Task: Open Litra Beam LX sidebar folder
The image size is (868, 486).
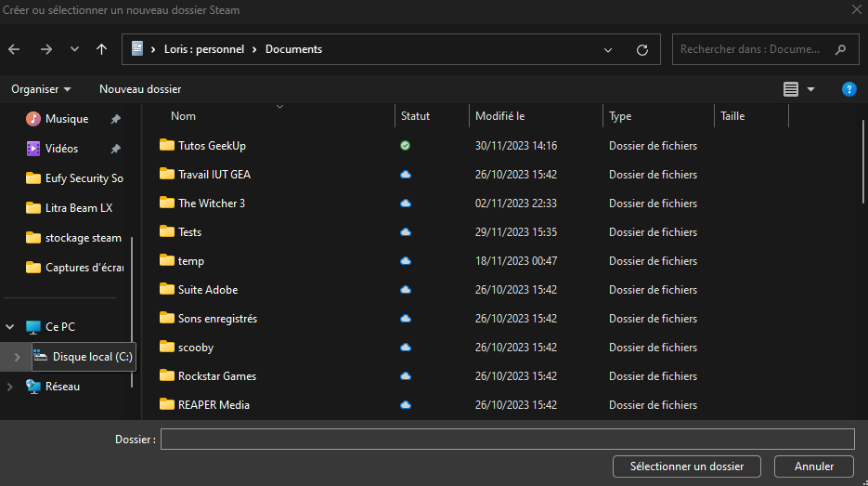Action: pyautogui.click(x=70, y=208)
